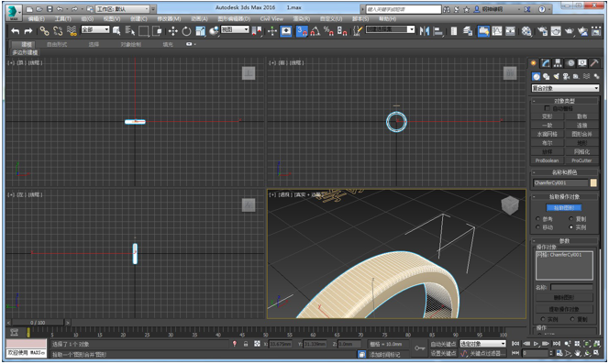This screenshot has width=609, height=364.
Task: Switch to the Object Paint ribbon tab
Action: click(130, 44)
